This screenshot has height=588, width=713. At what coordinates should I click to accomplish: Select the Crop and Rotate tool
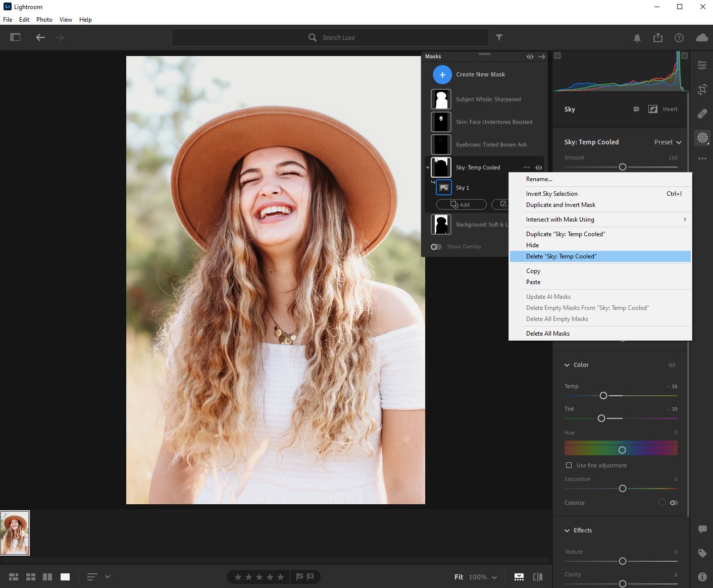(702, 90)
